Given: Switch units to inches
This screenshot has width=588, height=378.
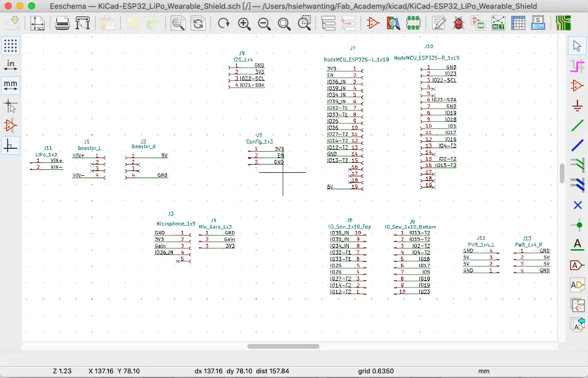Looking at the screenshot, I should pos(11,66).
